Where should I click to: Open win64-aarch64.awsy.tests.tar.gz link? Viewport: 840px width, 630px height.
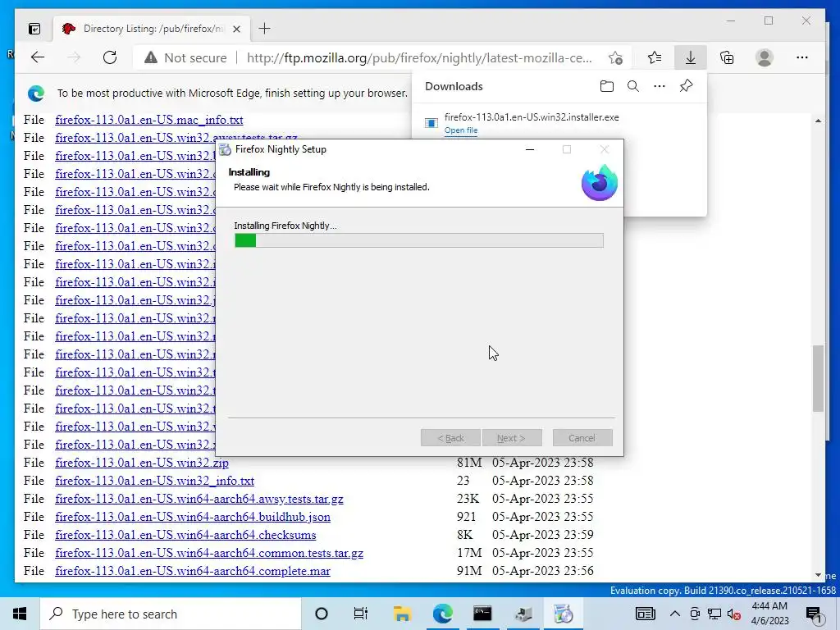[199, 499]
